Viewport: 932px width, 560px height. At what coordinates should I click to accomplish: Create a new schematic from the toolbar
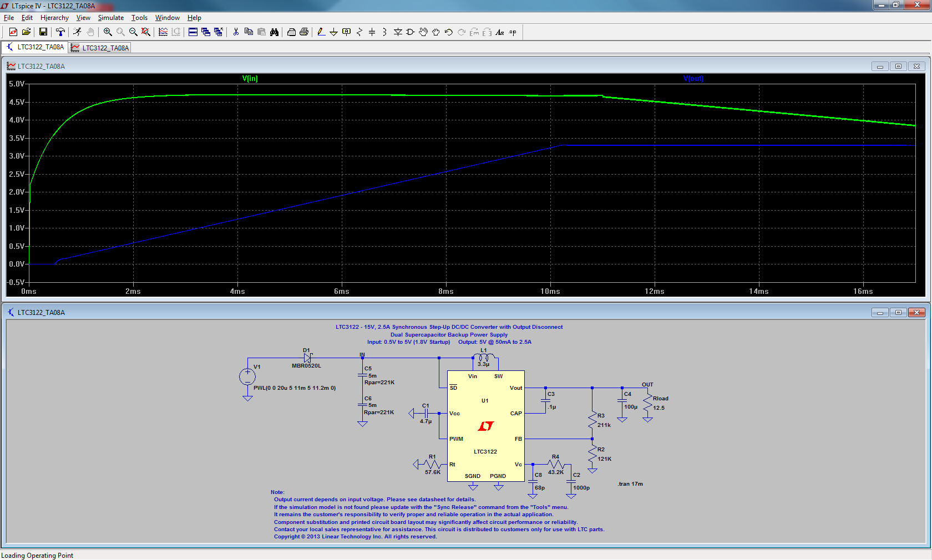click(x=13, y=32)
